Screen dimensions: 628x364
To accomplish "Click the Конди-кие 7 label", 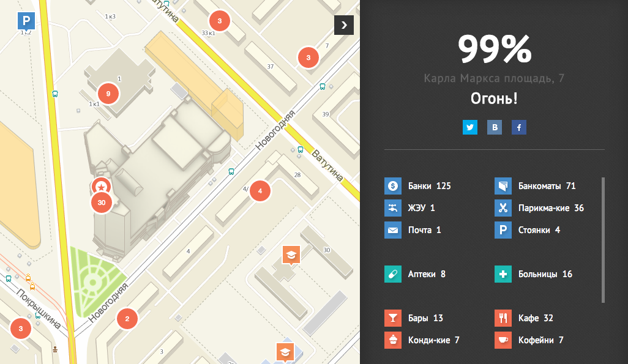I will [434, 340].
